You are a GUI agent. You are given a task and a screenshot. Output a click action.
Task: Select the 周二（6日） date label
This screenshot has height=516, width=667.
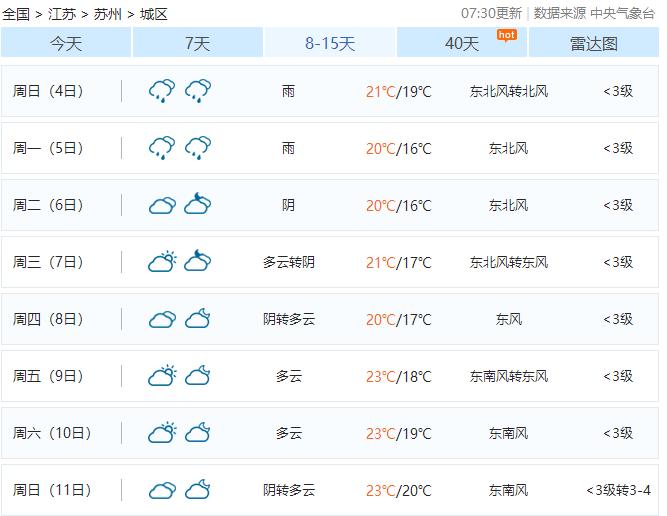coord(48,205)
